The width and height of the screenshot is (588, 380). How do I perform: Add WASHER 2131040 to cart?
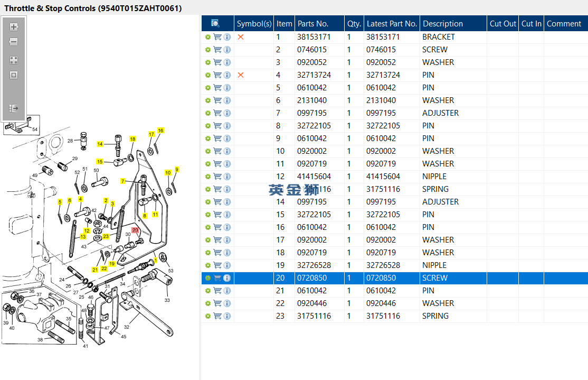(217, 100)
